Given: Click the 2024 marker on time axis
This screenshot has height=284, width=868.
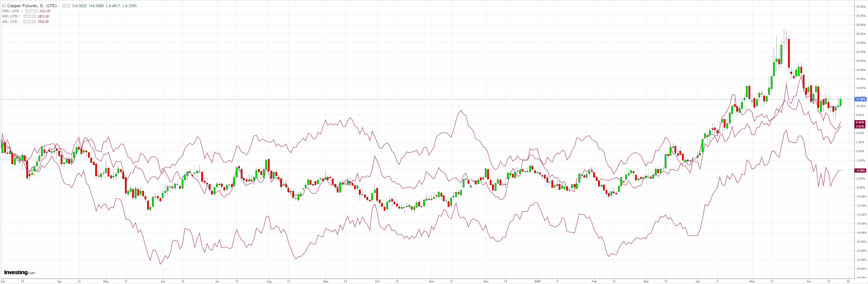Looking at the screenshot, I should pyautogui.click(x=537, y=281).
